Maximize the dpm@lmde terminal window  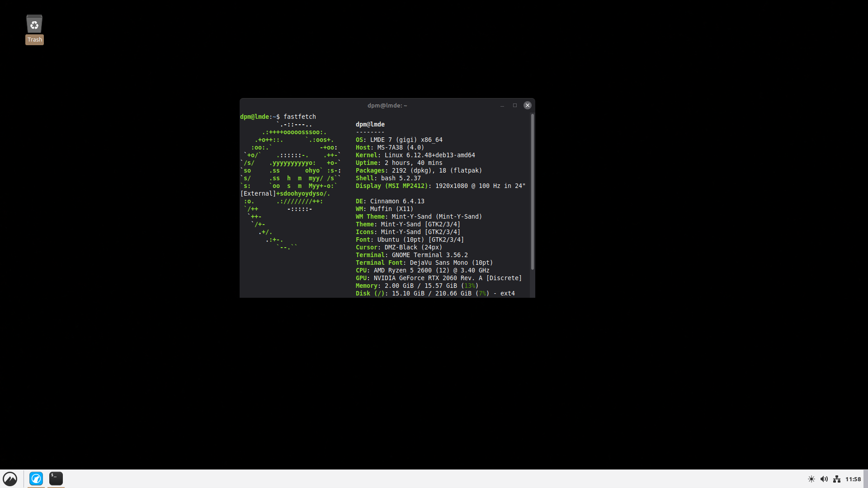[x=514, y=105]
